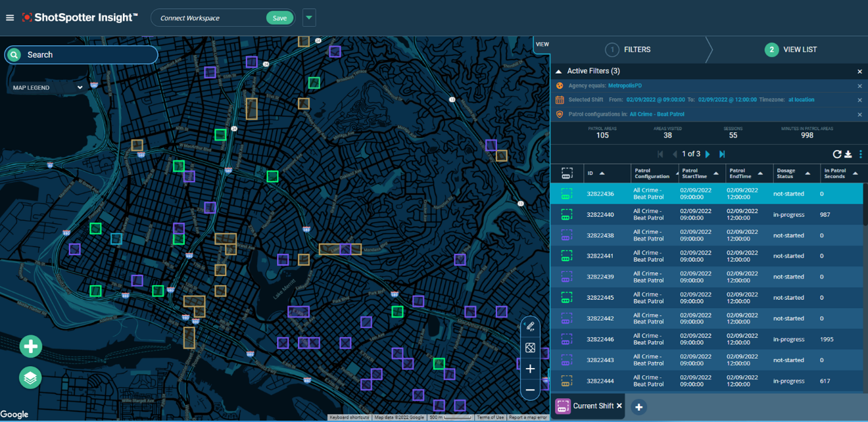Click the 1995 in-patrol seconds value
868x422 pixels.
(x=827, y=339)
